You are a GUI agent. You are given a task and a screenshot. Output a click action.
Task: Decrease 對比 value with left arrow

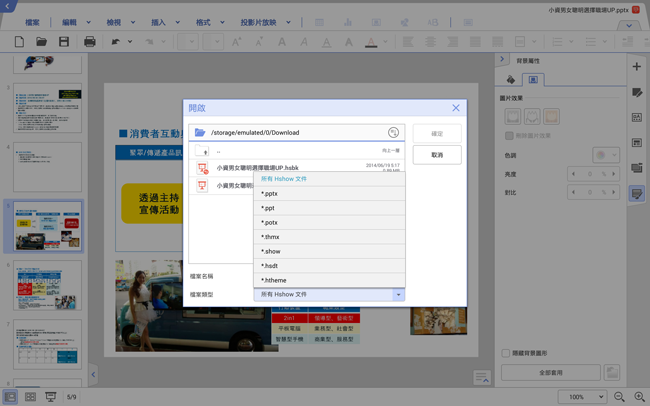click(x=574, y=192)
